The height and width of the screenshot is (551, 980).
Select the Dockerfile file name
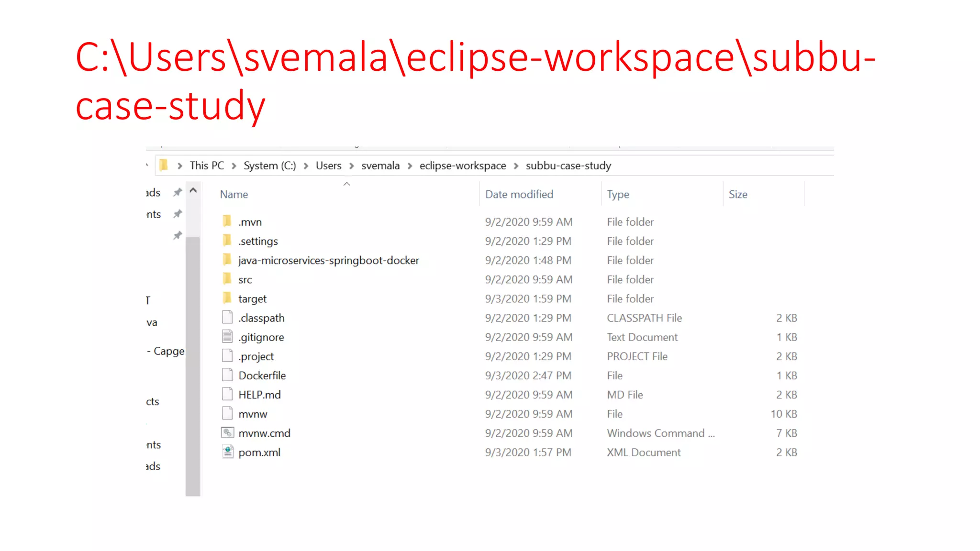(262, 375)
